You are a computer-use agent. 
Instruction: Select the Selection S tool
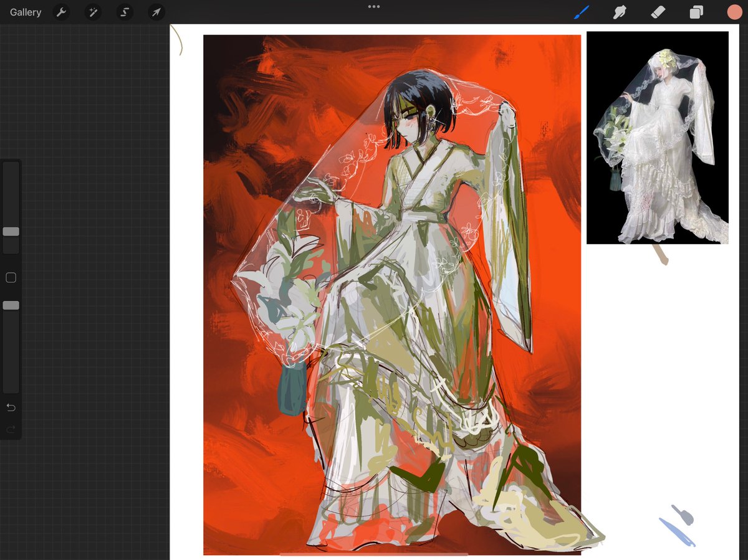(x=125, y=12)
